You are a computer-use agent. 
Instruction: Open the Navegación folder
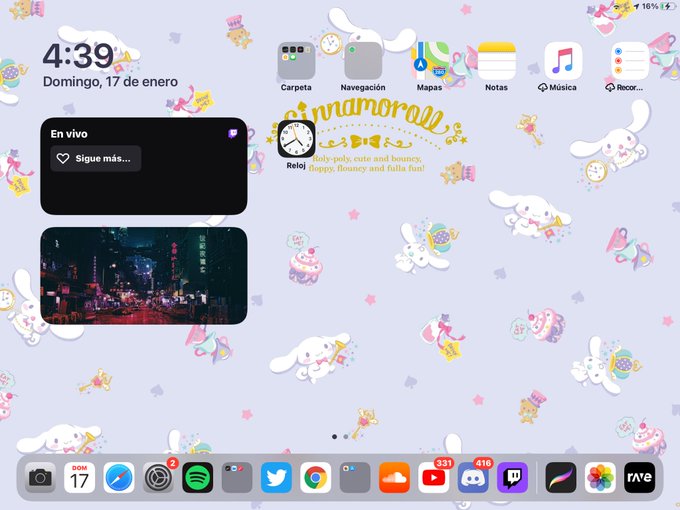pyautogui.click(x=363, y=61)
